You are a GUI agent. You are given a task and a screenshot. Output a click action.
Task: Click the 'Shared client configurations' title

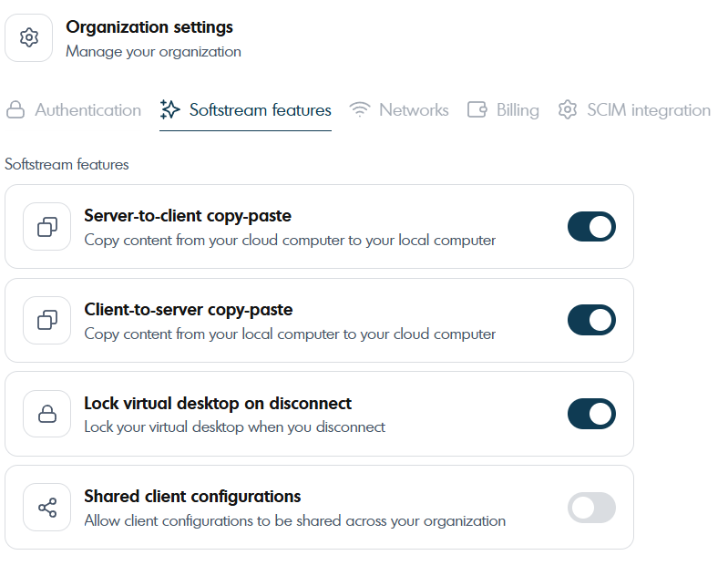coord(192,497)
